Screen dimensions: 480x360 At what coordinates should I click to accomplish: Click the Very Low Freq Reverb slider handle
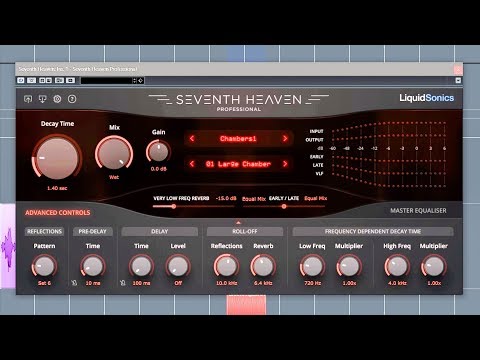click(174, 206)
